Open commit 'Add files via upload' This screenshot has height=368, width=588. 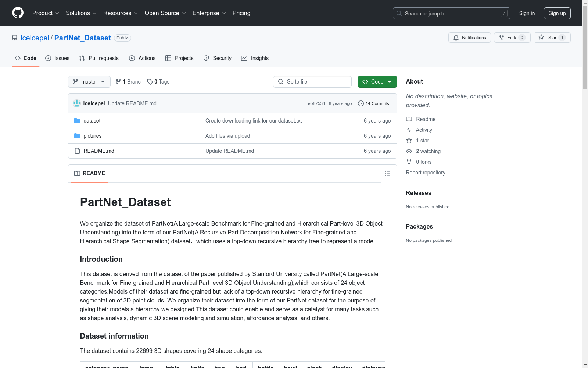[228, 136]
